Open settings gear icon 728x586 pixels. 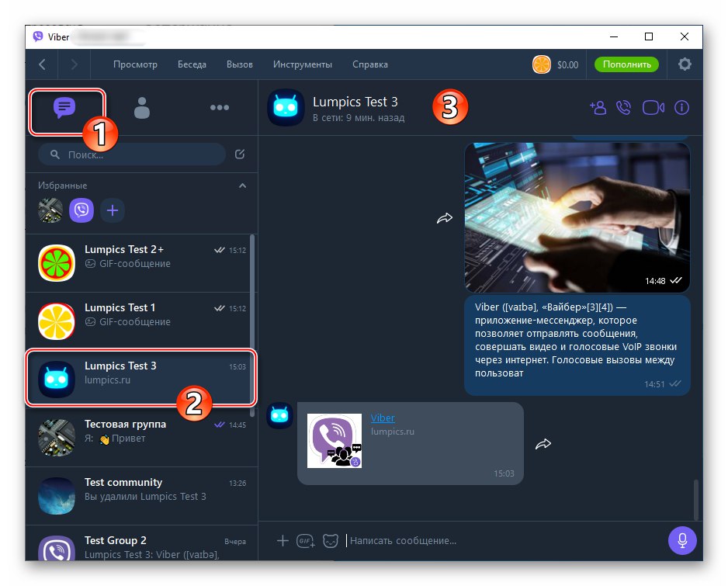tap(685, 64)
